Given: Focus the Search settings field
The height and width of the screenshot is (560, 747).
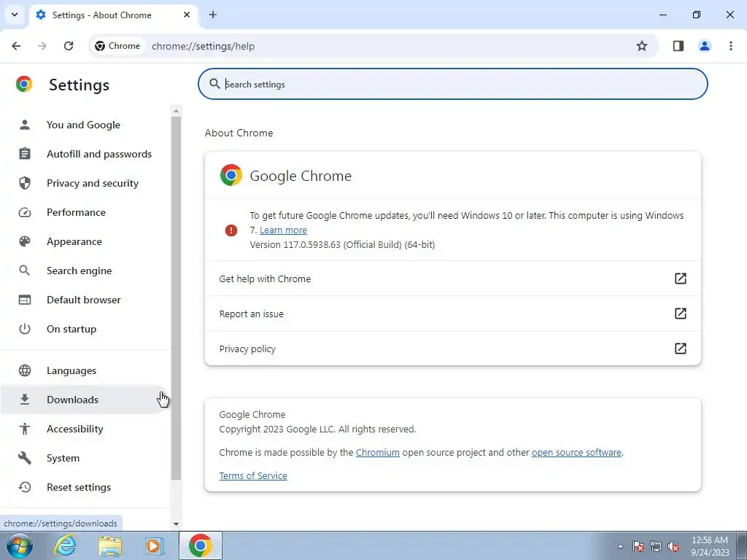Looking at the screenshot, I should 452,84.
